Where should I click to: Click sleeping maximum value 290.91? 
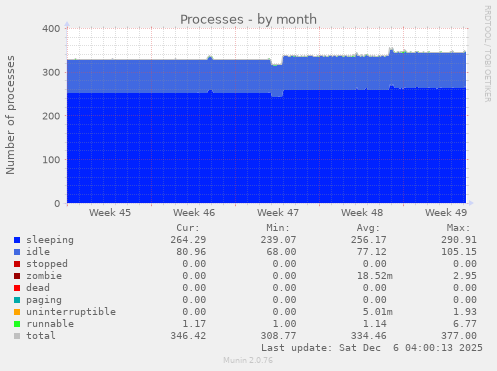[459, 240]
